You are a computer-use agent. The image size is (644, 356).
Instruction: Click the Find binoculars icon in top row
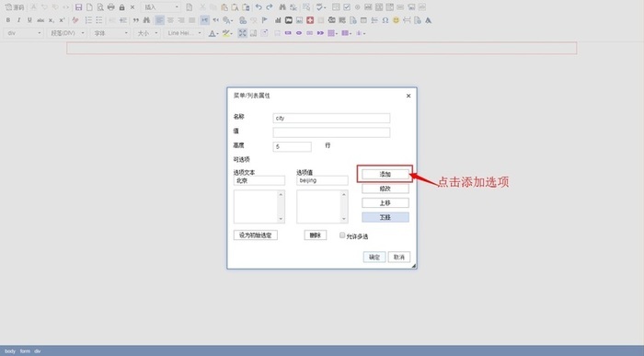click(282, 7)
